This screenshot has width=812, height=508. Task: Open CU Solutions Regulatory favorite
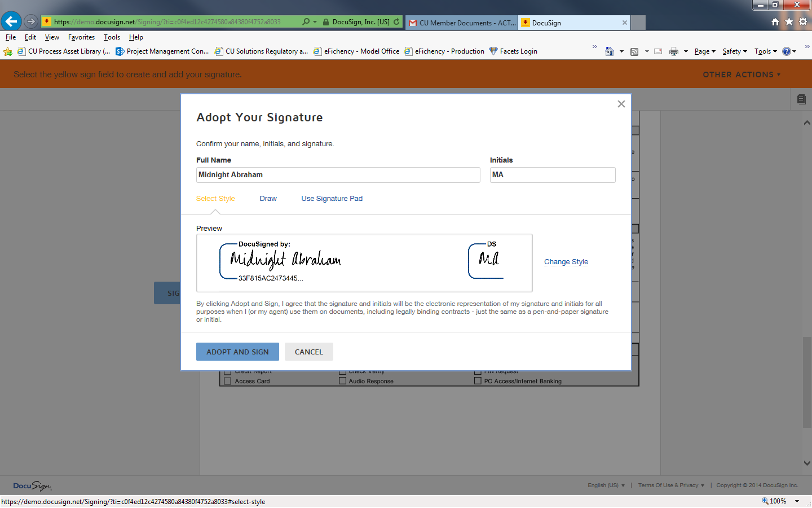pos(261,51)
